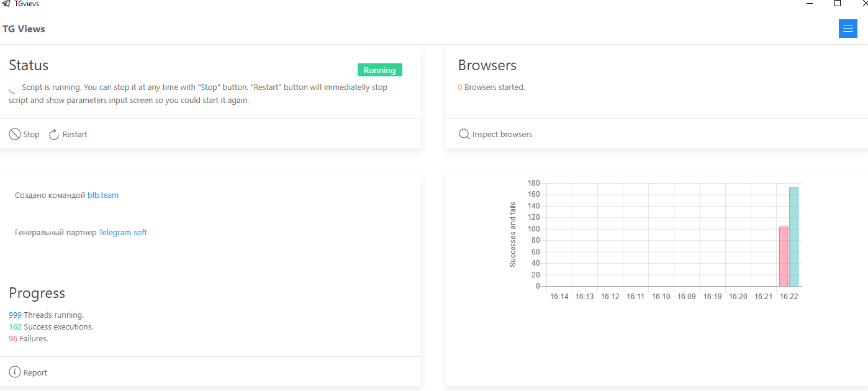This screenshot has width=868, height=391.
Task: Select the pink failures bar in chart
Action: 784,256
